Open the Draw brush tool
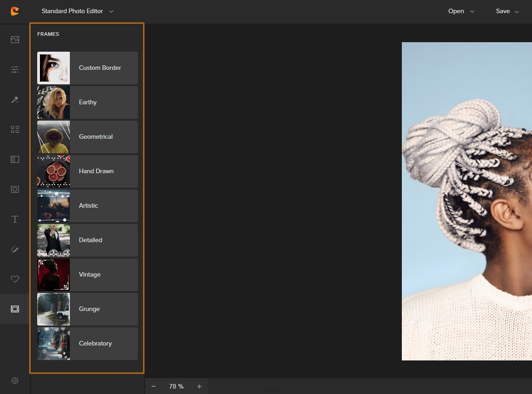The height and width of the screenshot is (394, 532). click(15, 249)
